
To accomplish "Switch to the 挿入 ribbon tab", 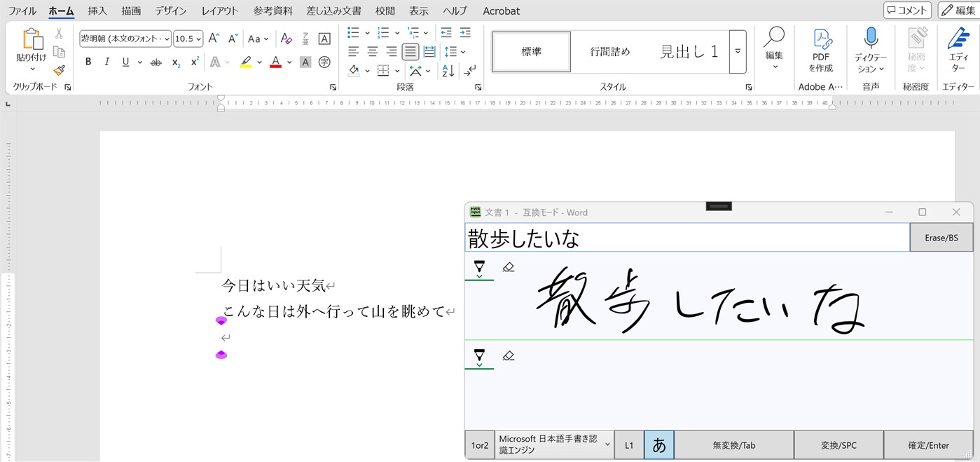I will [x=97, y=11].
